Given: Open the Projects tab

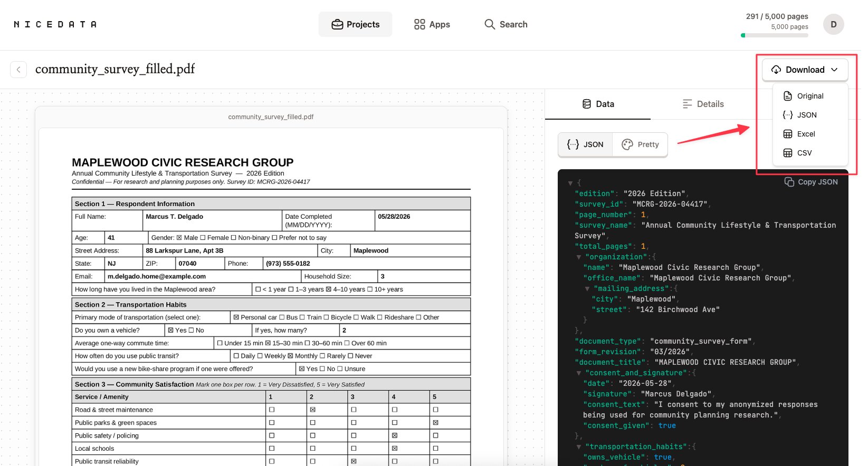Looking at the screenshot, I should coord(355,24).
